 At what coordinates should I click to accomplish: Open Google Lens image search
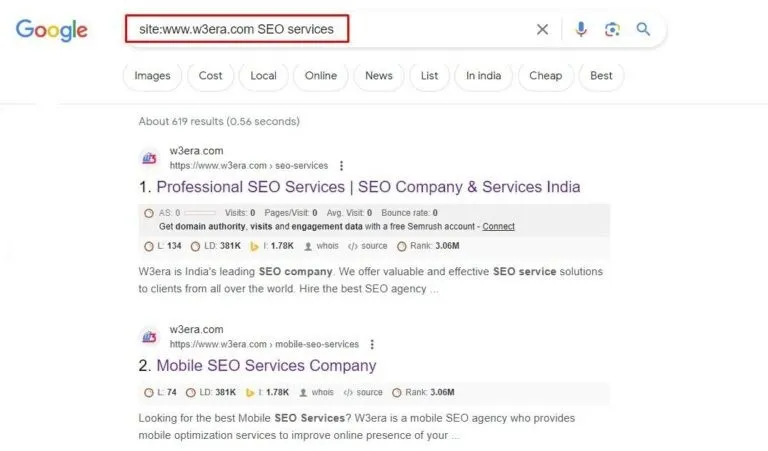612,29
